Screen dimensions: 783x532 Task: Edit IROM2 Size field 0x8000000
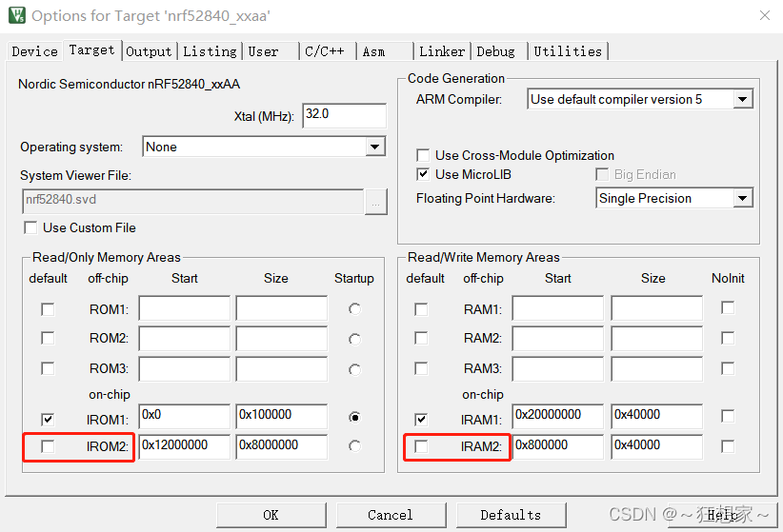pos(282,446)
